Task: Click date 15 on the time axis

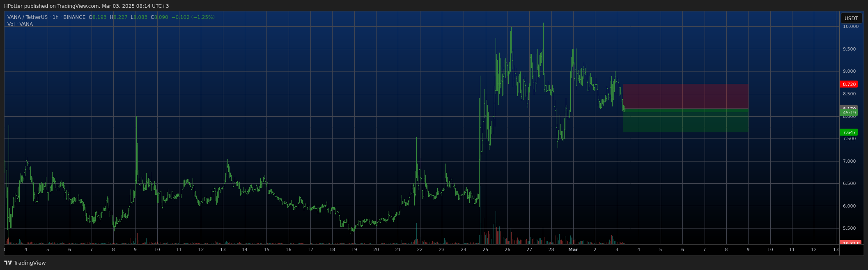Action: [x=266, y=249]
